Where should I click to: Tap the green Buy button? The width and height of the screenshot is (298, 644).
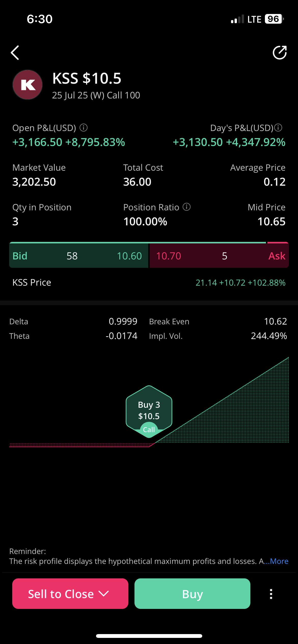192,594
